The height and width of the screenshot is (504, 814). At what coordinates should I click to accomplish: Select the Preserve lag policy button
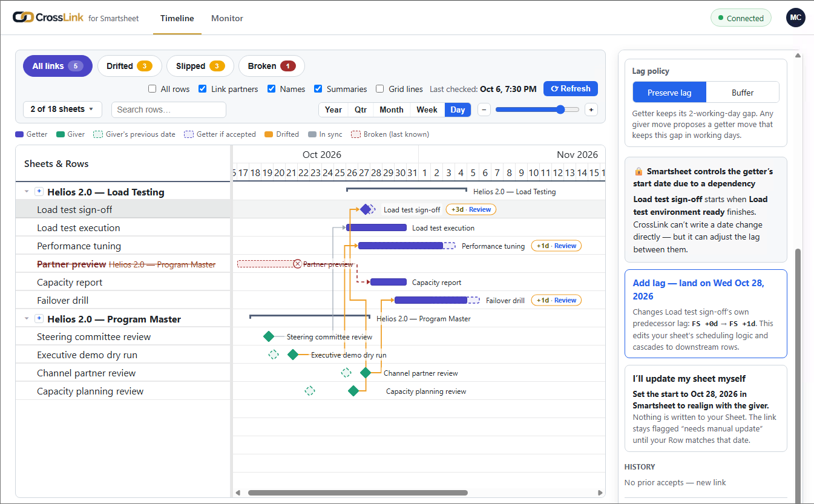click(x=669, y=93)
